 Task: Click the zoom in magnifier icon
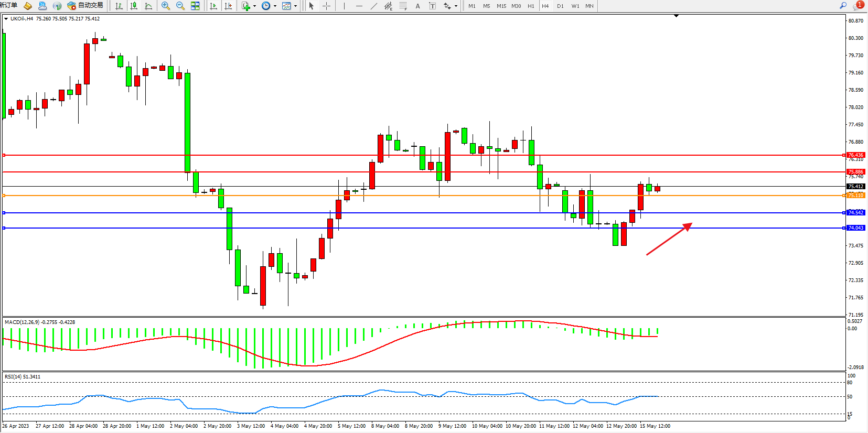point(166,6)
